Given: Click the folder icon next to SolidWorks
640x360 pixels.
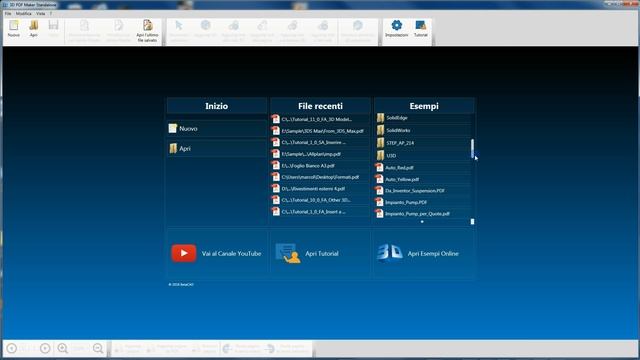Looking at the screenshot, I should [x=380, y=130].
